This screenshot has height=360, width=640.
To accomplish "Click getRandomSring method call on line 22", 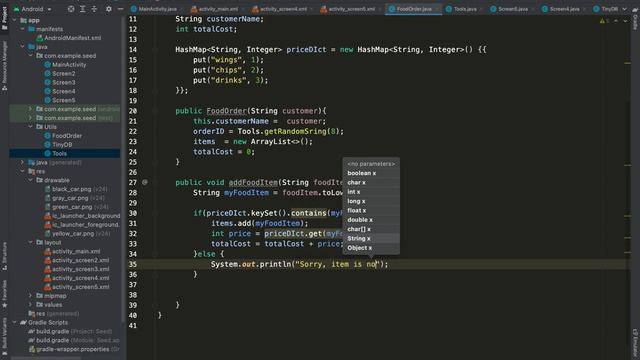I will [x=295, y=131].
